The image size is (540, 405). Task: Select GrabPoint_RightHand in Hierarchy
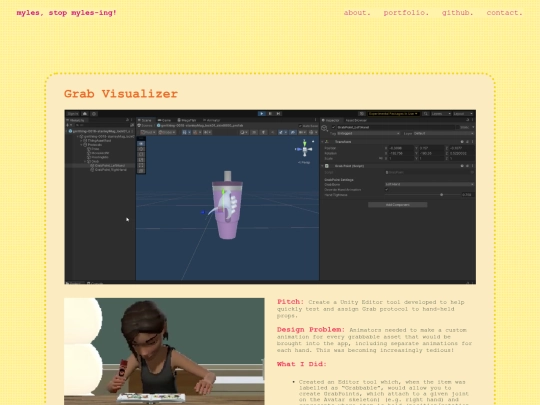[109, 170]
